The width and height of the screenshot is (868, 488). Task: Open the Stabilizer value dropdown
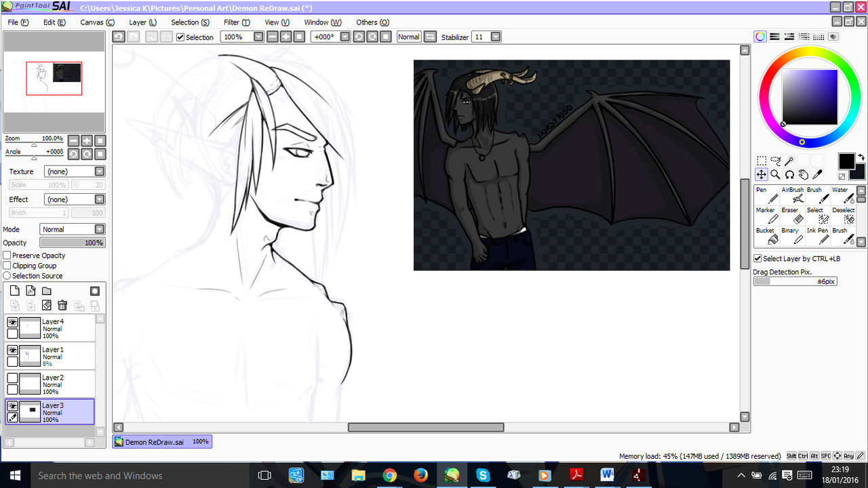(496, 37)
